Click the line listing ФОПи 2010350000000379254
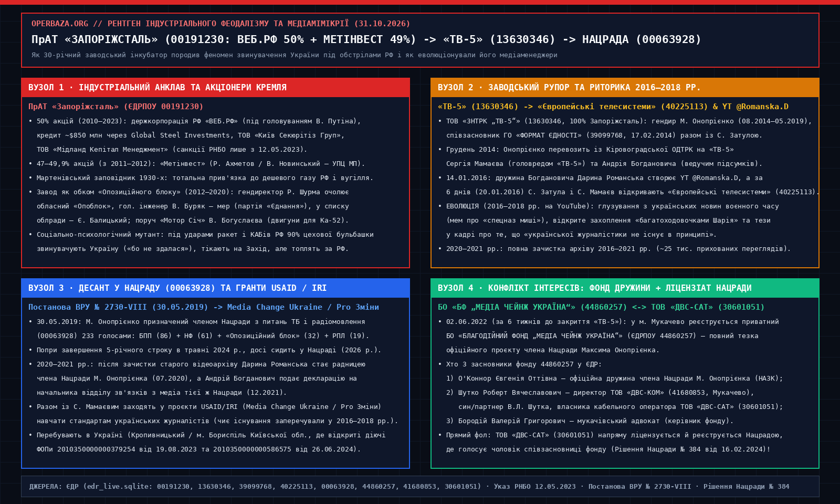The height and width of the screenshot is (504, 840). click(198, 449)
